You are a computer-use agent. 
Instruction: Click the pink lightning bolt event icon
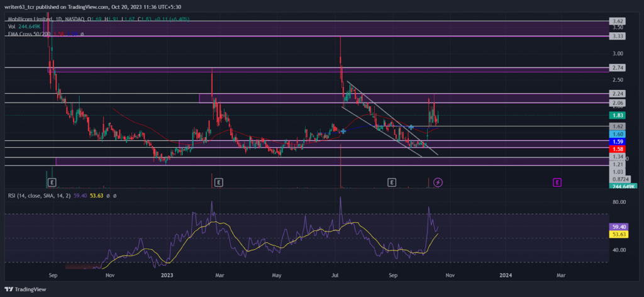pos(438,182)
